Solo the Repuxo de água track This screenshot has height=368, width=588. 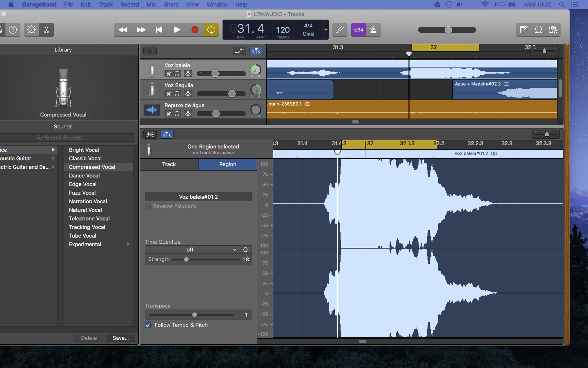click(x=177, y=114)
